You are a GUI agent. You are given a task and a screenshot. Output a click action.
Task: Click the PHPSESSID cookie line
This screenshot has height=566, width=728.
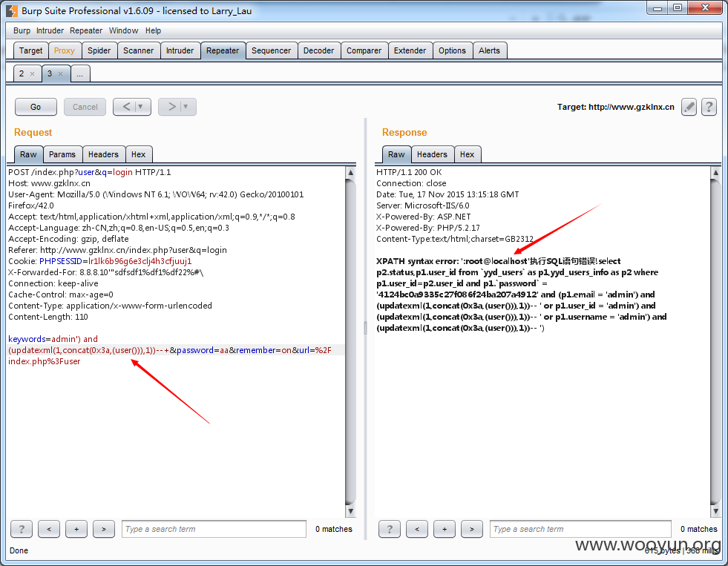[x=100, y=261]
